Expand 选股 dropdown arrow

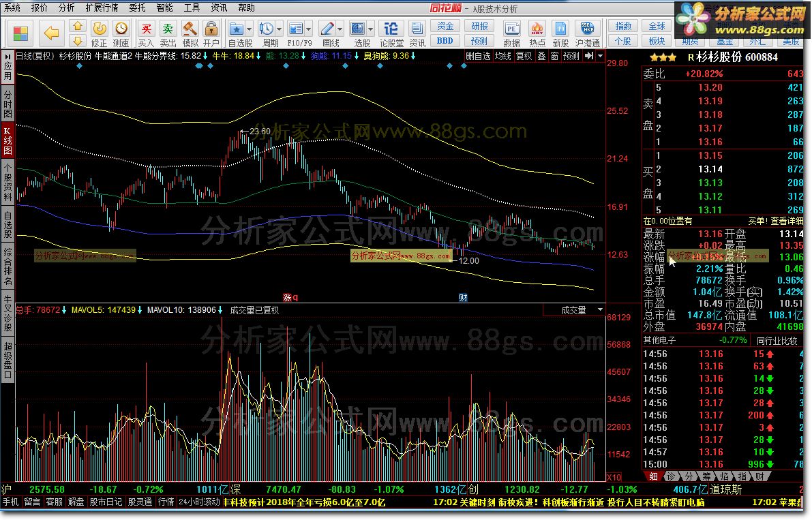pyautogui.click(x=370, y=29)
